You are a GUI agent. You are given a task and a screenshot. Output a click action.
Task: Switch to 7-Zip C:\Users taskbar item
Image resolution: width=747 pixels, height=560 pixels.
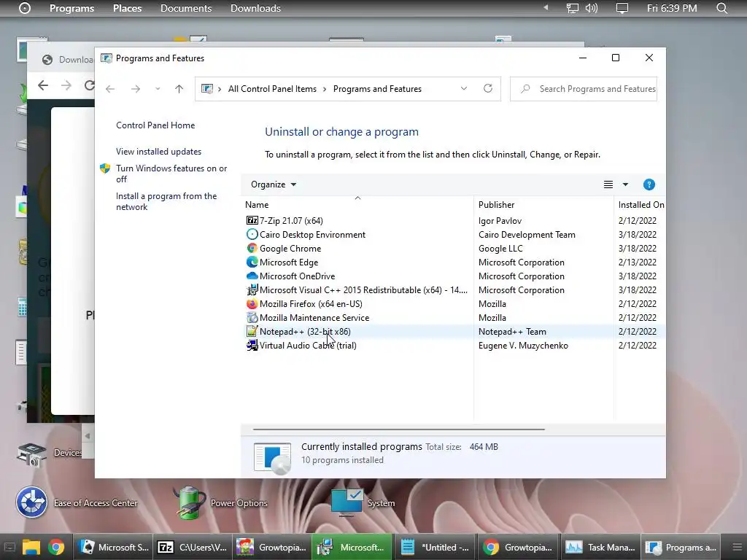tap(192, 547)
